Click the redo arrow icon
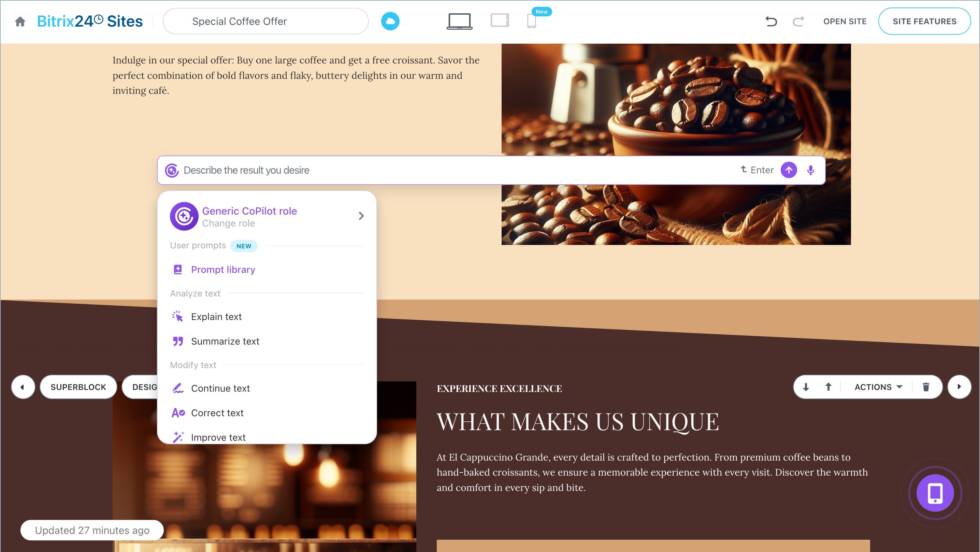The height and width of the screenshot is (552, 980). pyautogui.click(x=798, y=21)
